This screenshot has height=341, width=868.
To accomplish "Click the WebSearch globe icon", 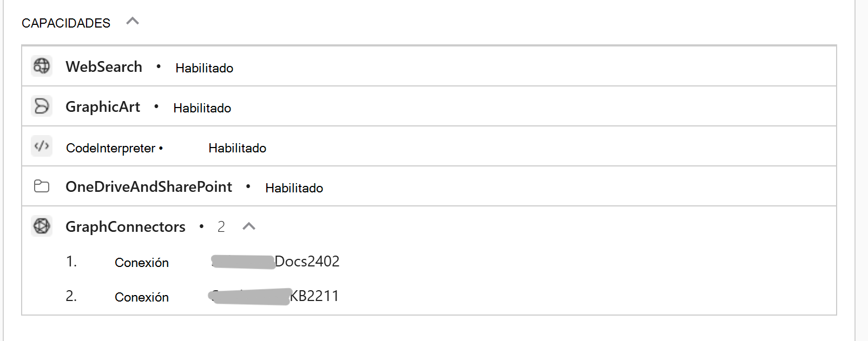I will 42,66.
